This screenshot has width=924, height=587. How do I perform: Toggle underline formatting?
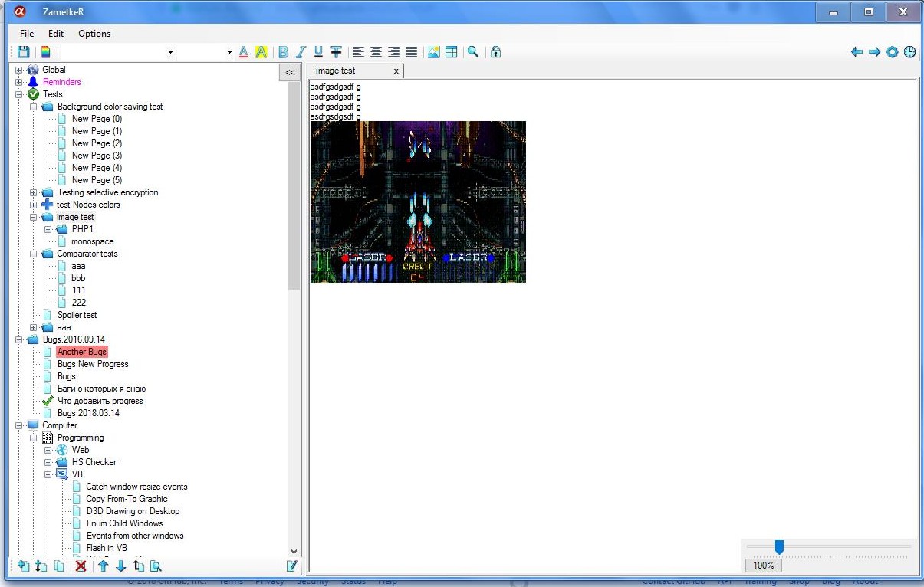point(317,51)
